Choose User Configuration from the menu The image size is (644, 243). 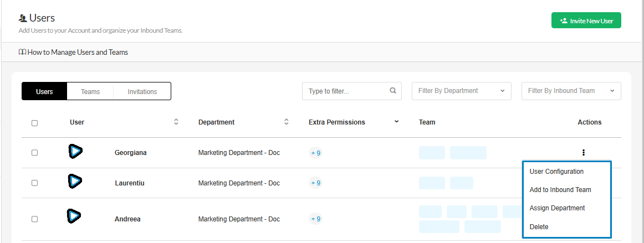coord(556,172)
